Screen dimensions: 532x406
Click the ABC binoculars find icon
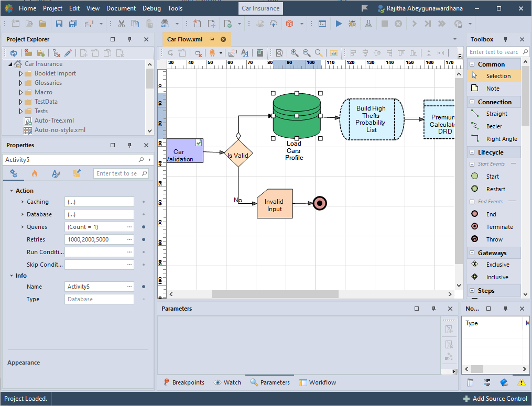point(165,24)
